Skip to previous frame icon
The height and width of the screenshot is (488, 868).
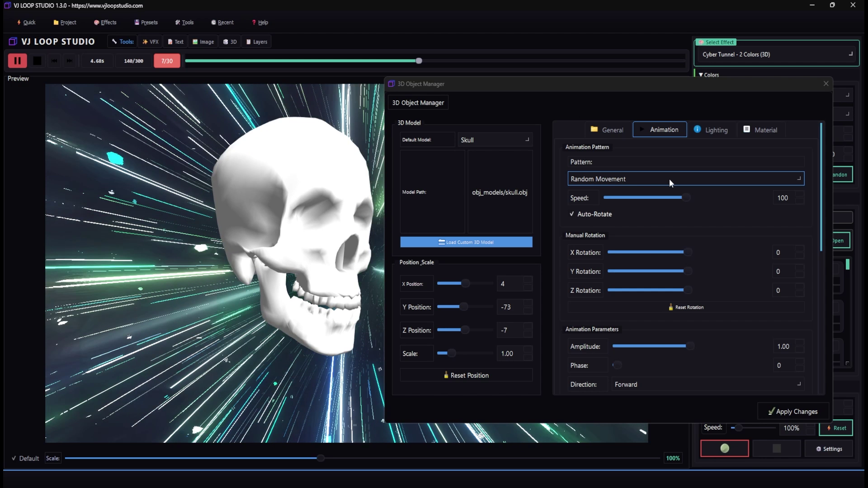coord(54,61)
